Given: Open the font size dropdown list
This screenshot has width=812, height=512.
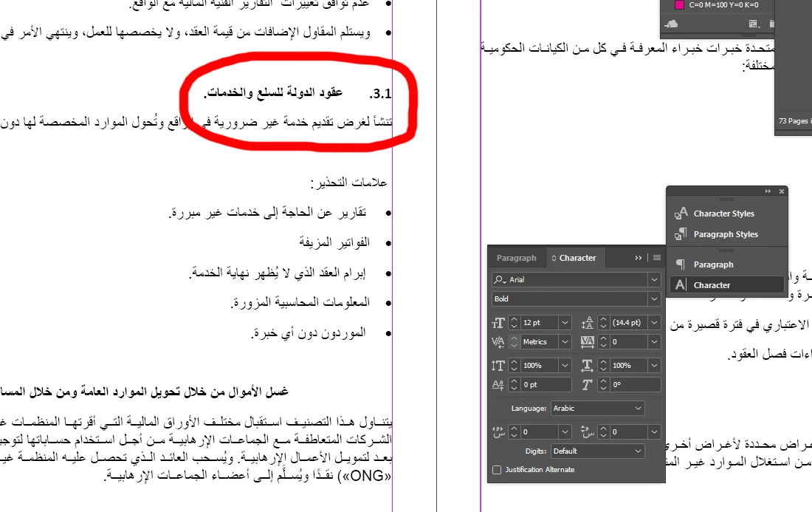Looking at the screenshot, I should click(565, 323).
